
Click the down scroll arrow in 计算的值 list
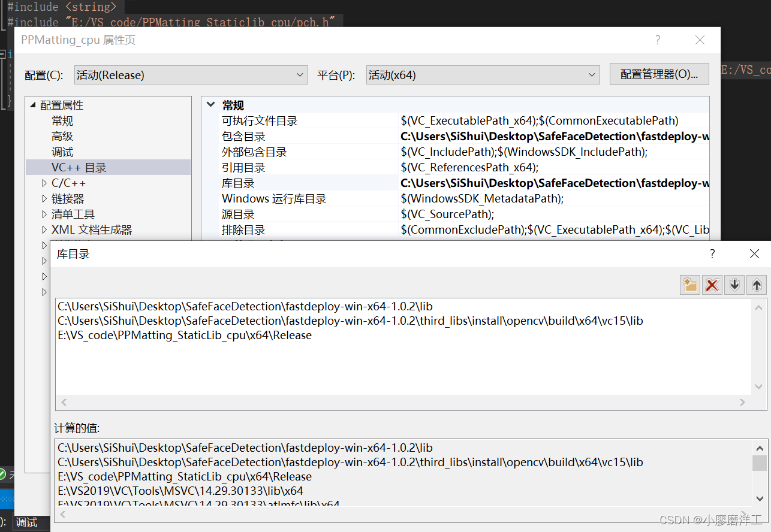759,497
